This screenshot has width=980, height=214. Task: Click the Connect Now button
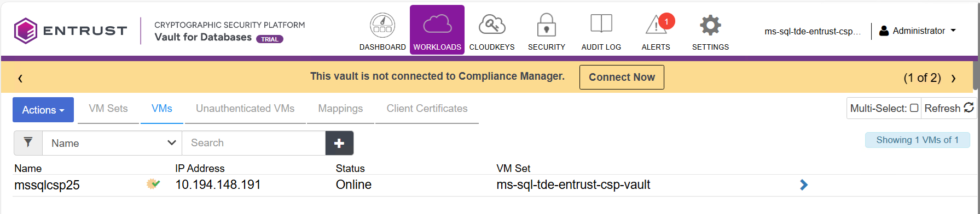click(x=622, y=77)
